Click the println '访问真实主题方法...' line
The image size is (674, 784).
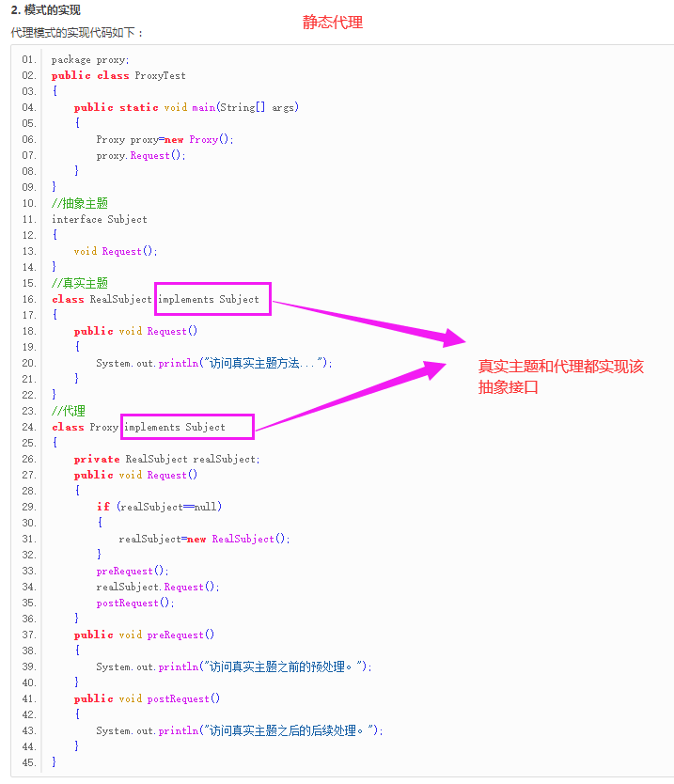(214, 363)
